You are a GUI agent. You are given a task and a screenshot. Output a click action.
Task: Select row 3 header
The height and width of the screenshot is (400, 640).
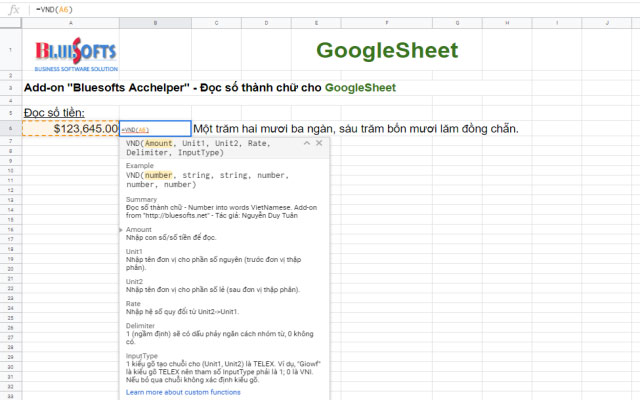tap(11, 88)
